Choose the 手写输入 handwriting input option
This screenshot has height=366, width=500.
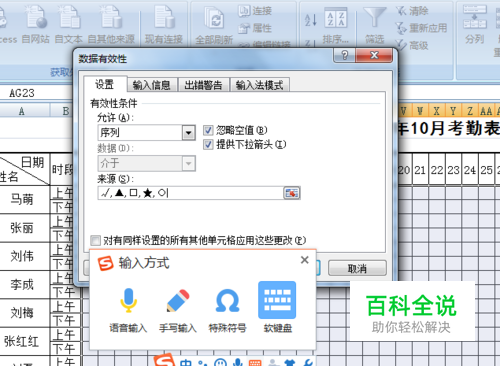178,309
